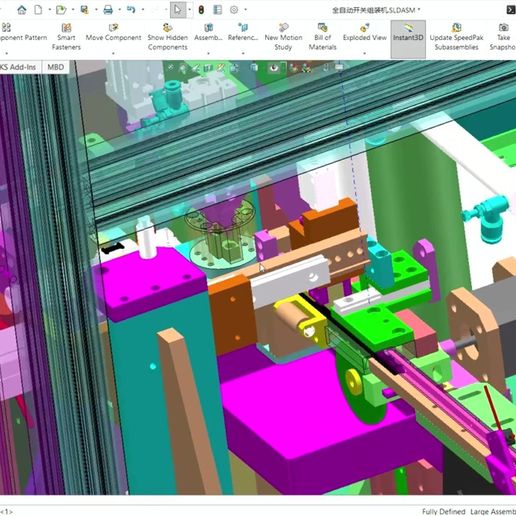Insert a Bill of Materials
This screenshot has height=516, width=516.
click(322, 37)
